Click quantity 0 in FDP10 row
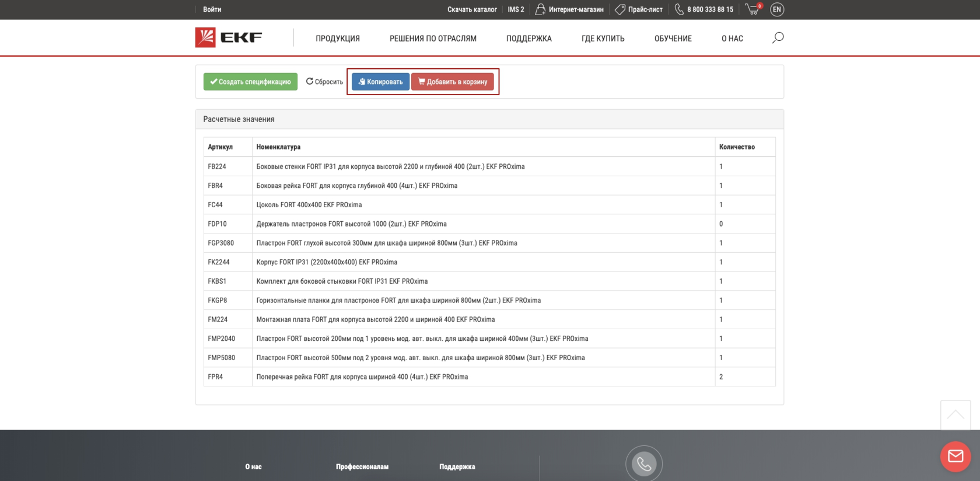This screenshot has width=980, height=481. [x=721, y=224]
